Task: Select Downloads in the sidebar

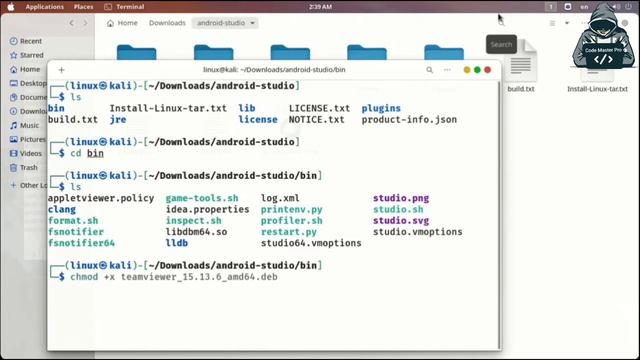Action: click(x=28, y=111)
